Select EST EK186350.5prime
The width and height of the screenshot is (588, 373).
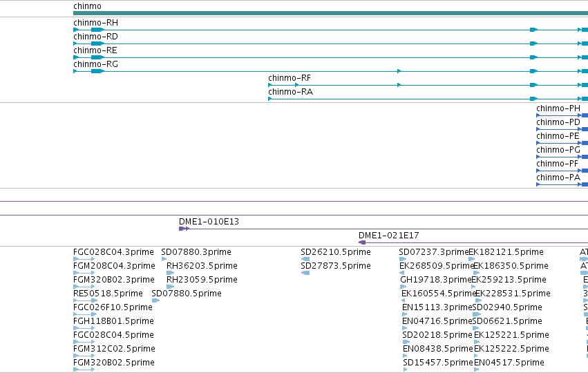coord(511,266)
